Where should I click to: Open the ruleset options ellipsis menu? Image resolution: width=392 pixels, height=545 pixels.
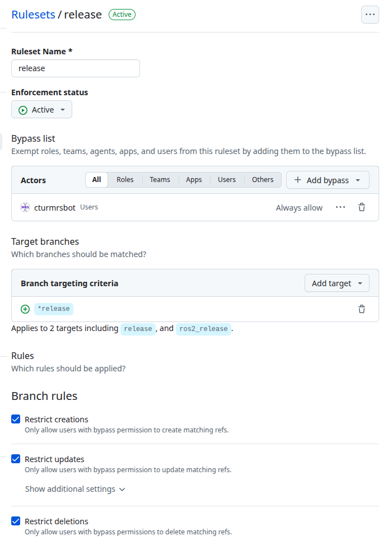pos(370,15)
